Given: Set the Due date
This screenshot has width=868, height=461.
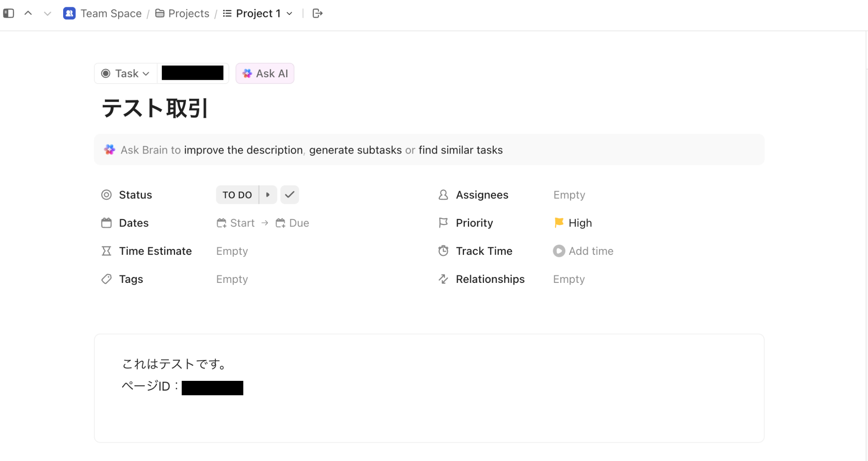Looking at the screenshot, I should point(292,223).
